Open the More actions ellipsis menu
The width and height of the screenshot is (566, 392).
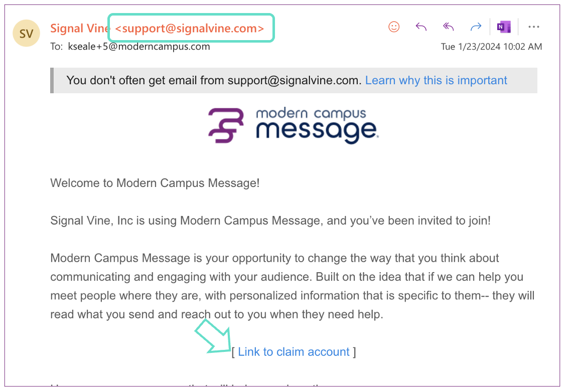pyautogui.click(x=533, y=27)
